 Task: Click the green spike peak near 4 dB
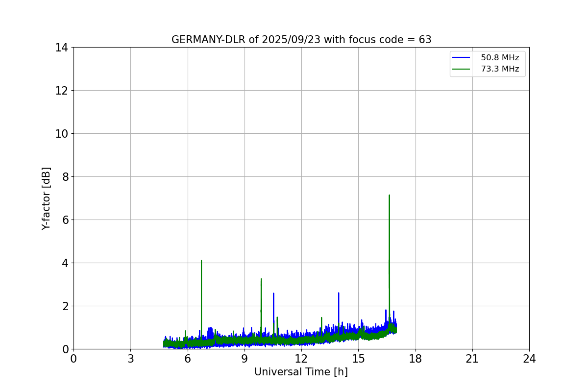pyautogui.click(x=201, y=261)
